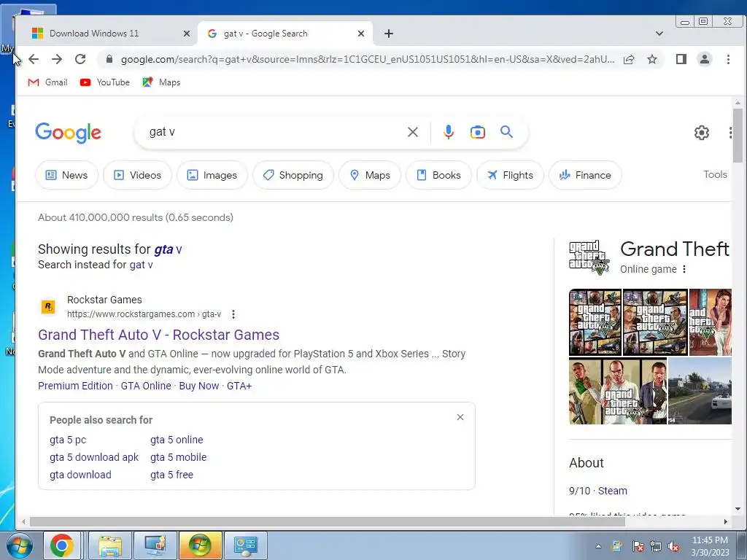This screenshot has height=560, width=747.
Task: Close the Download Windows 11 tab
Action: pos(187,34)
